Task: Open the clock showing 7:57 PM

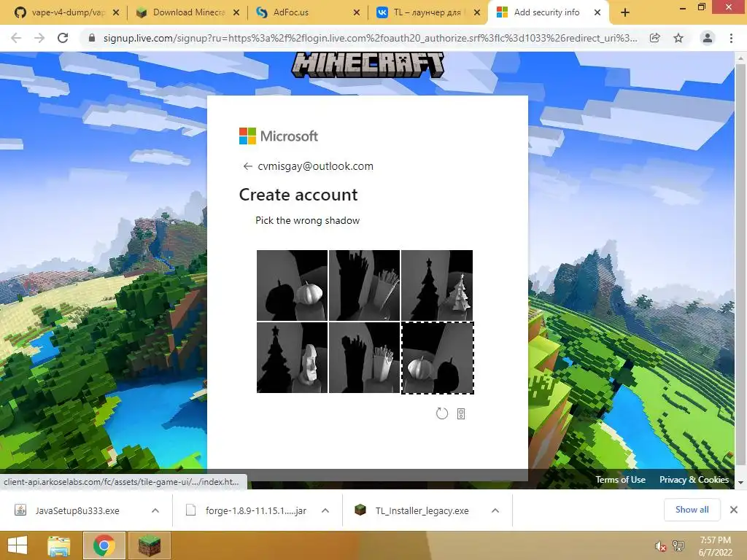Action: [715, 546]
